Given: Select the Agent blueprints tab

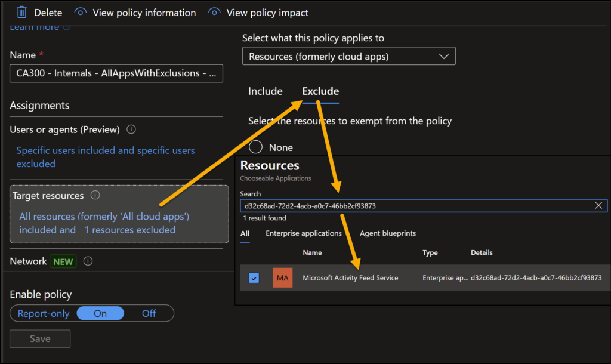Looking at the screenshot, I should pos(387,233).
